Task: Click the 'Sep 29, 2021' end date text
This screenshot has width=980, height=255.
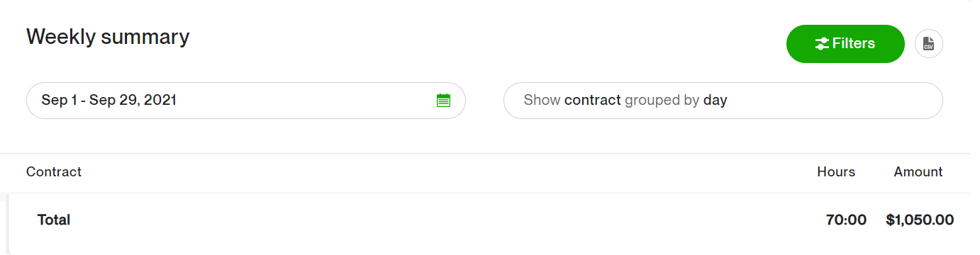Action: pyautogui.click(x=133, y=101)
